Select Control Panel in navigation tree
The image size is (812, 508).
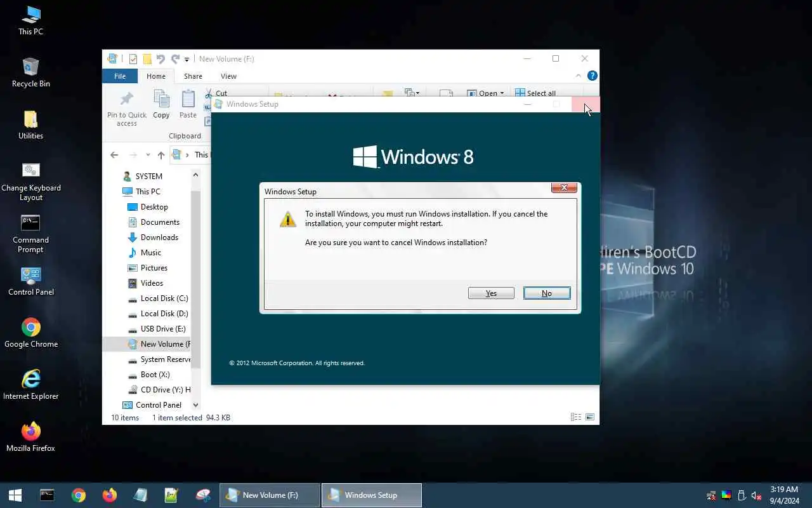pyautogui.click(x=152, y=405)
